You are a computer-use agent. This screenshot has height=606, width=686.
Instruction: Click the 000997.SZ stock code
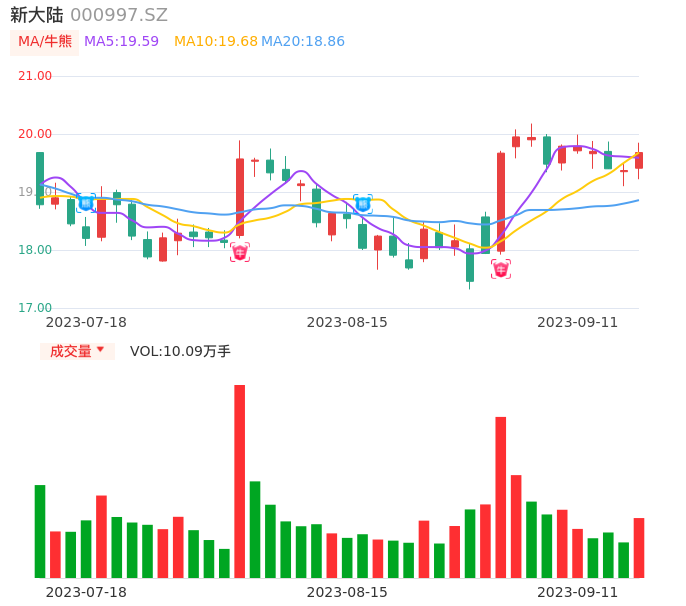[119, 15]
